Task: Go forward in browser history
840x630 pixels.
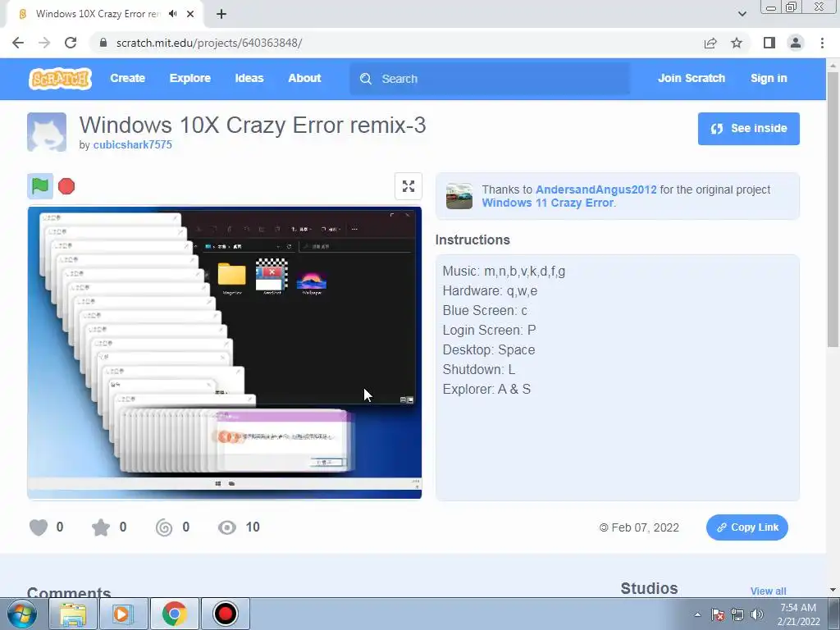Action: pyautogui.click(x=44, y=43)
